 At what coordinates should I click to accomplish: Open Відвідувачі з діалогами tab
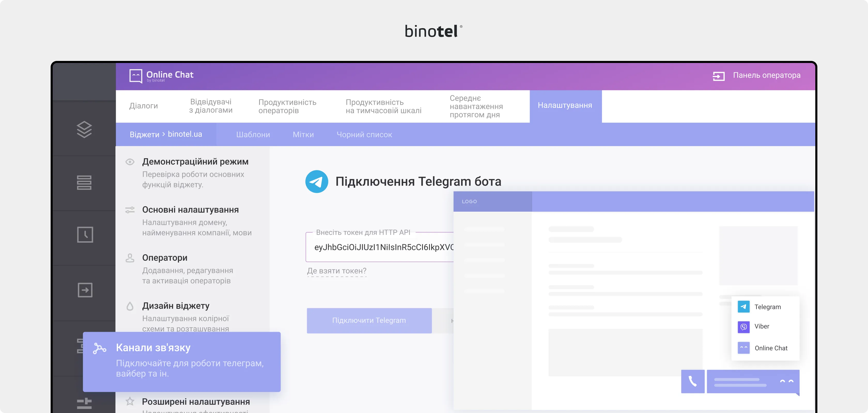click(211, 106)
